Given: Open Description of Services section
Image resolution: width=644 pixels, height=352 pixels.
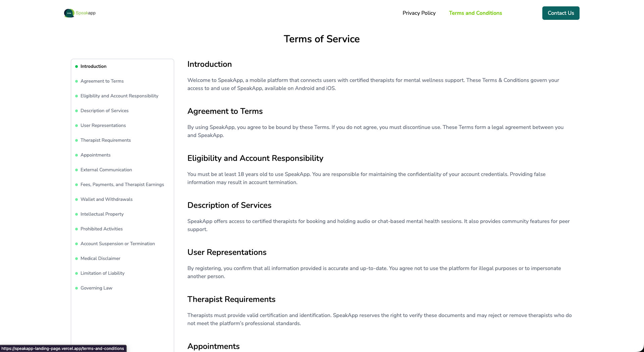Looking at the screenshot, I should (104, 111).
